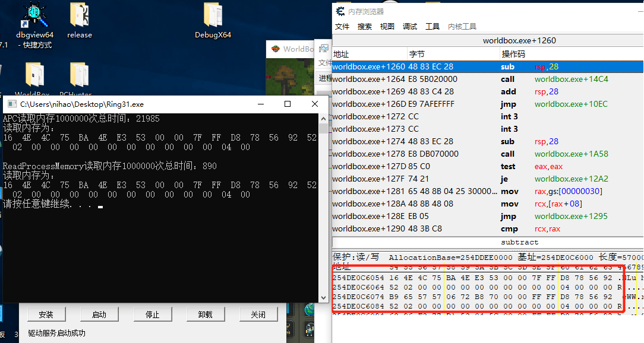Click the 驱动服务启动成功 status message

[56, 333]
